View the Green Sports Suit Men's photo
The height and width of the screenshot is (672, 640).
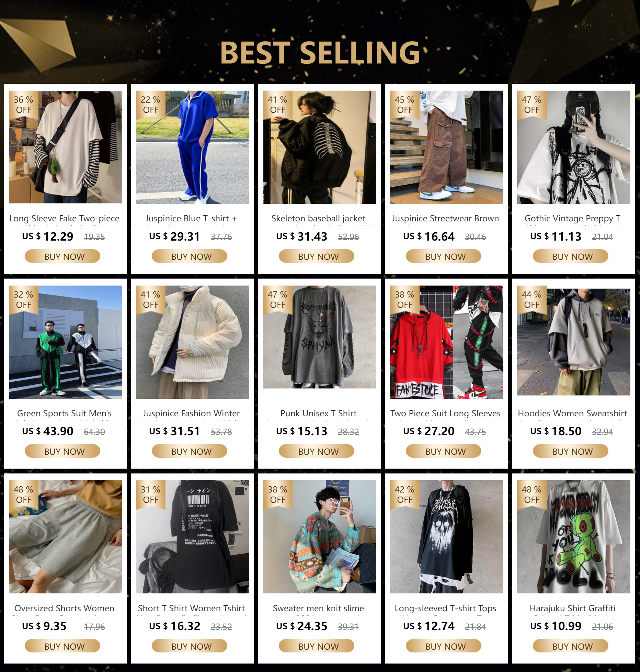pos(65,342)
